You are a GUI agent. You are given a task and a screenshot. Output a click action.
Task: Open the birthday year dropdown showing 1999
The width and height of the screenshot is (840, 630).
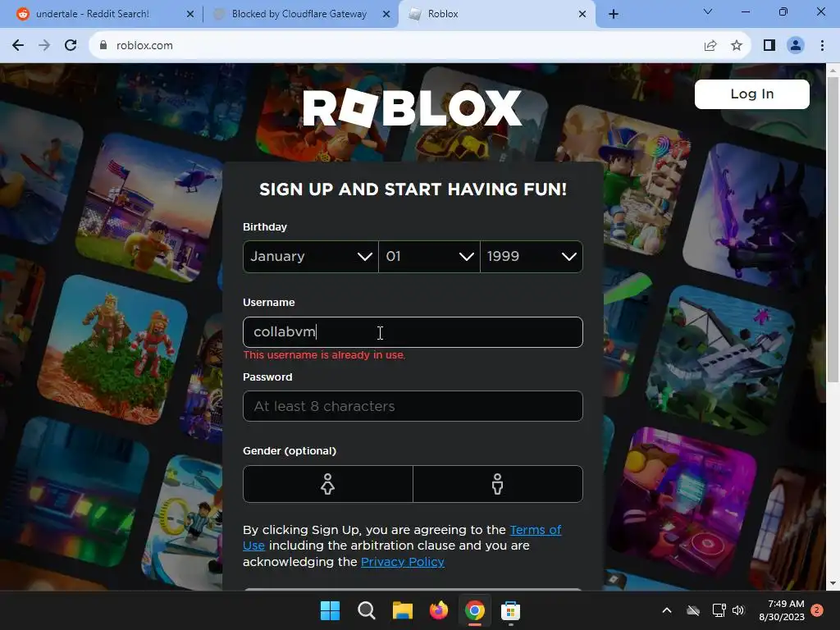point(532,257)
